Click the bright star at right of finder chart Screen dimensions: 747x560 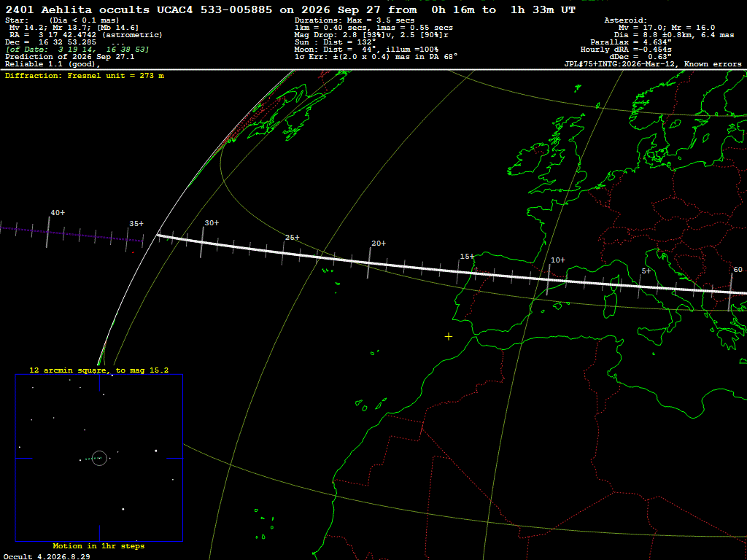coord(156,451)
